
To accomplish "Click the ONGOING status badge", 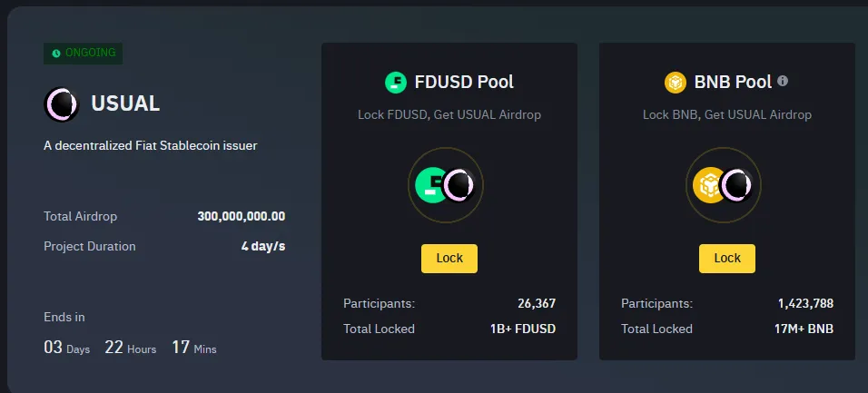I will click(x=83, y=54).
